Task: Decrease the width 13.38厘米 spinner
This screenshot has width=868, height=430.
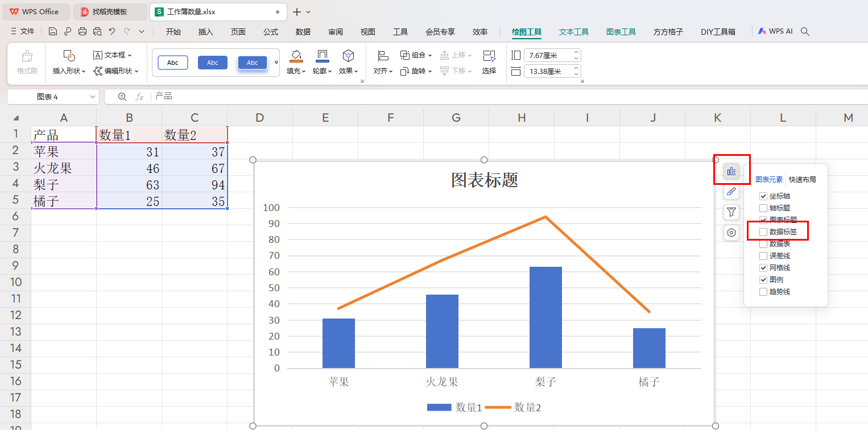Action: [576, 74]
